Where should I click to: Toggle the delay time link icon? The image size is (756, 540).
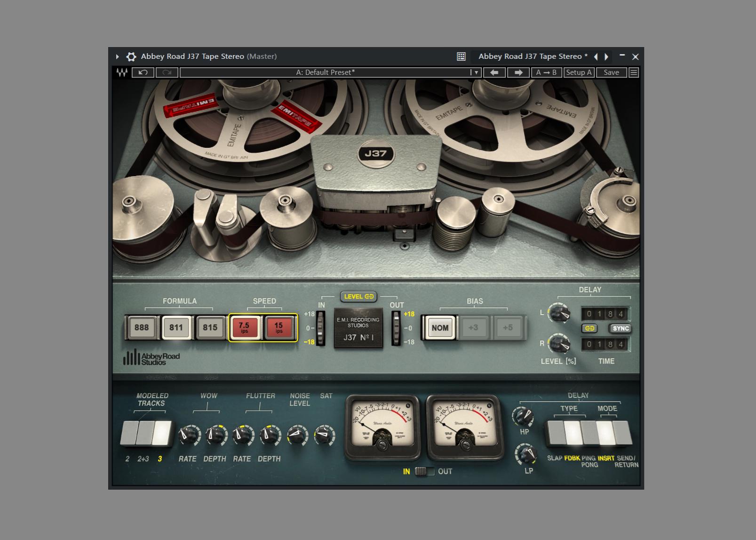589,329
